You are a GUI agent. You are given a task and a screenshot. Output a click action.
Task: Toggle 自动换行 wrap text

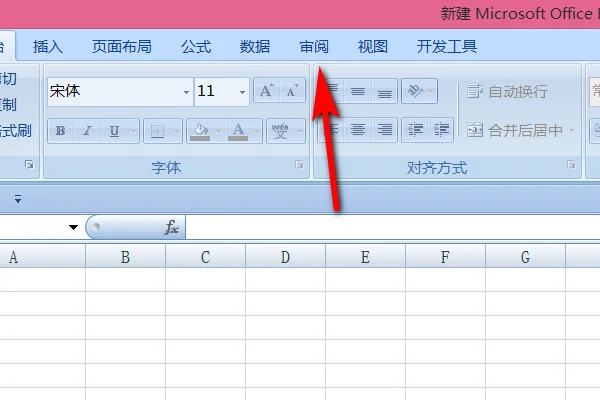coord(507,91)
